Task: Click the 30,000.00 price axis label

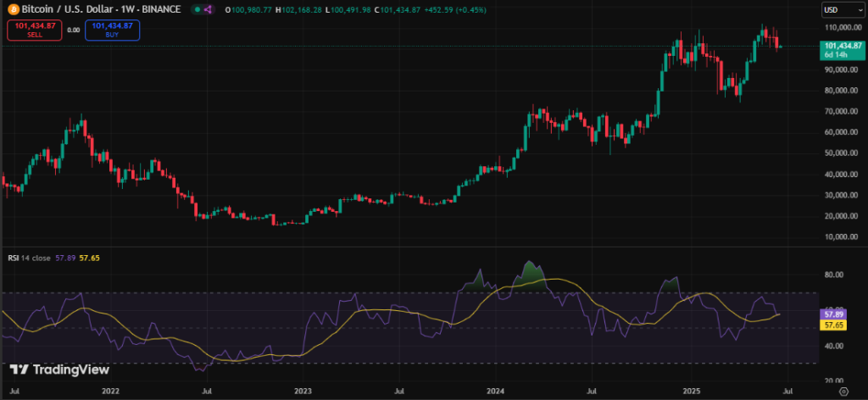Action: [843, 195]
